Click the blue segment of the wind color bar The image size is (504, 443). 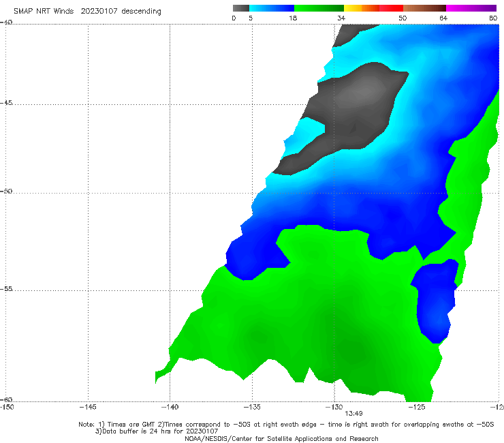[x=272, y=8]
